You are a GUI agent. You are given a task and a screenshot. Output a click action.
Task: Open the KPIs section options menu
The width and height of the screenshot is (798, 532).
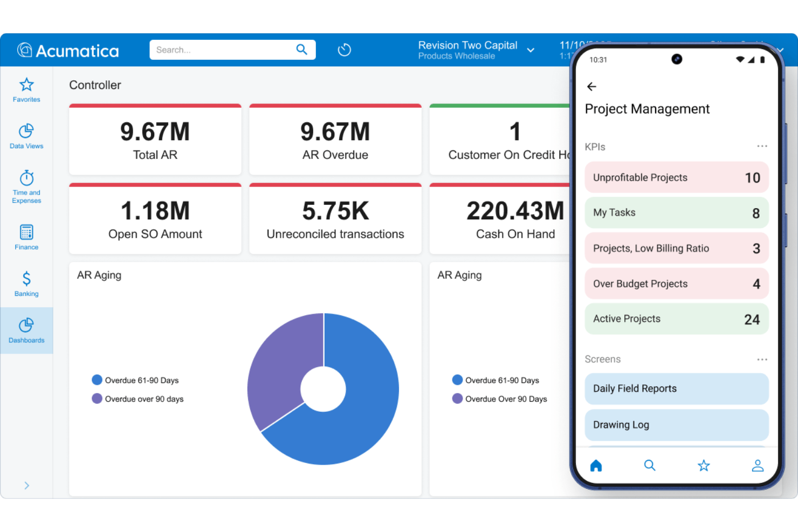click(762, 146)
